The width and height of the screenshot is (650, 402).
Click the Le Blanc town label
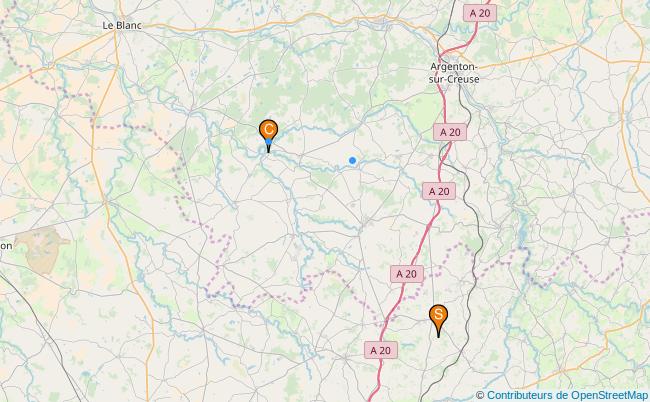point(122,25)
